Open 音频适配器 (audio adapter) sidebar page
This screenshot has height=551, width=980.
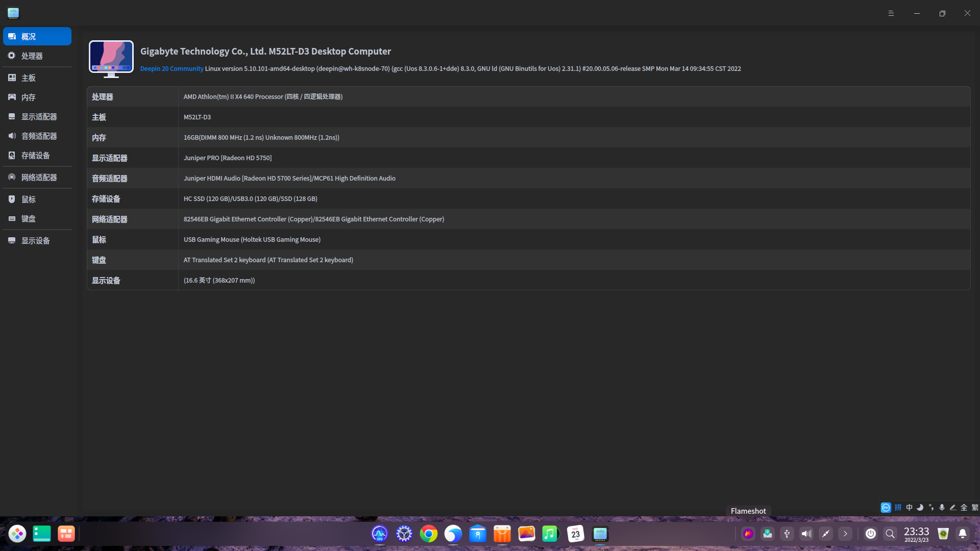39,136
